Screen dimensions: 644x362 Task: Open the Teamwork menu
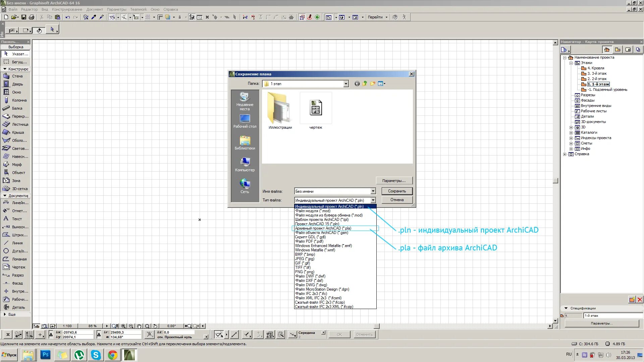[x=139, y=9]
